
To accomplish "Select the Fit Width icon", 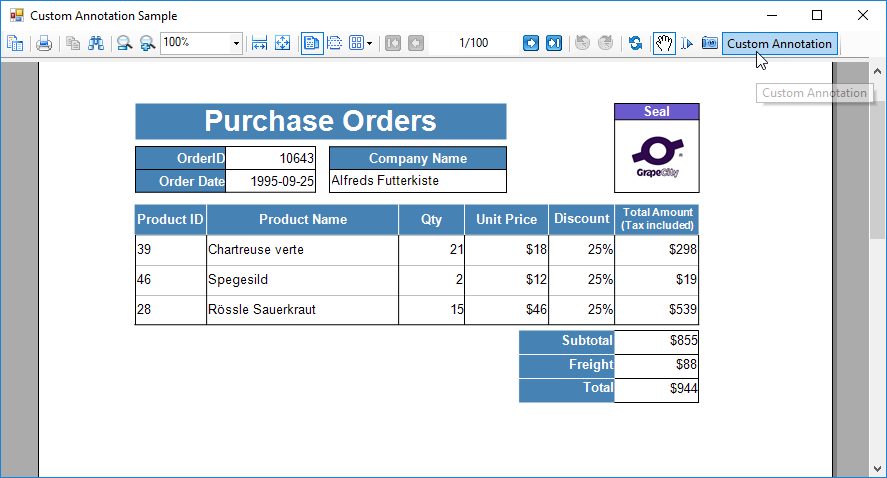I will (x=260, y=44).
